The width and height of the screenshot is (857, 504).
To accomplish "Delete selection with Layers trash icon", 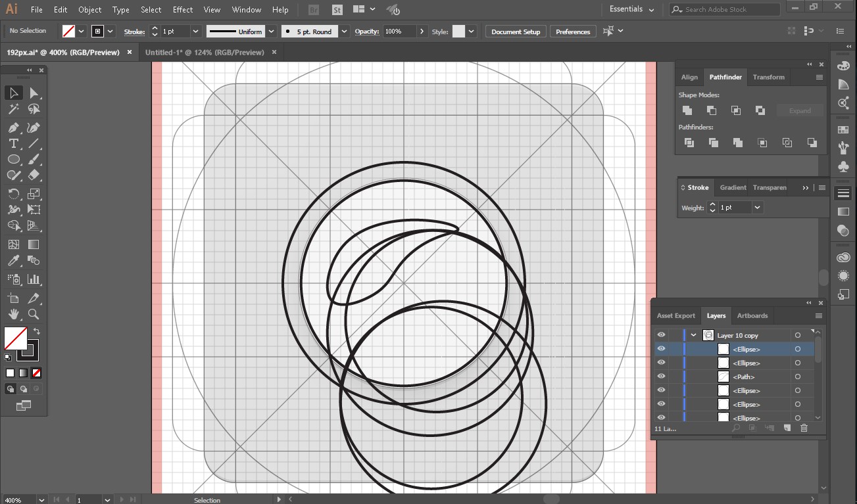I will (804, 428).
